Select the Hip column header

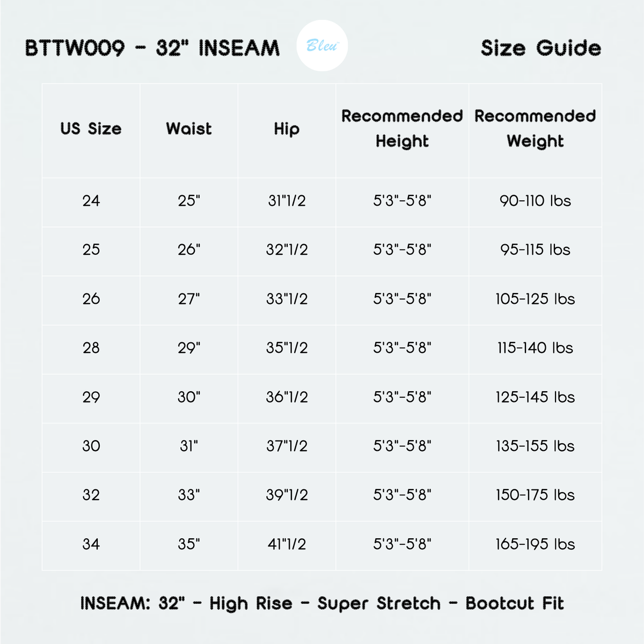(x=287, y=129)
